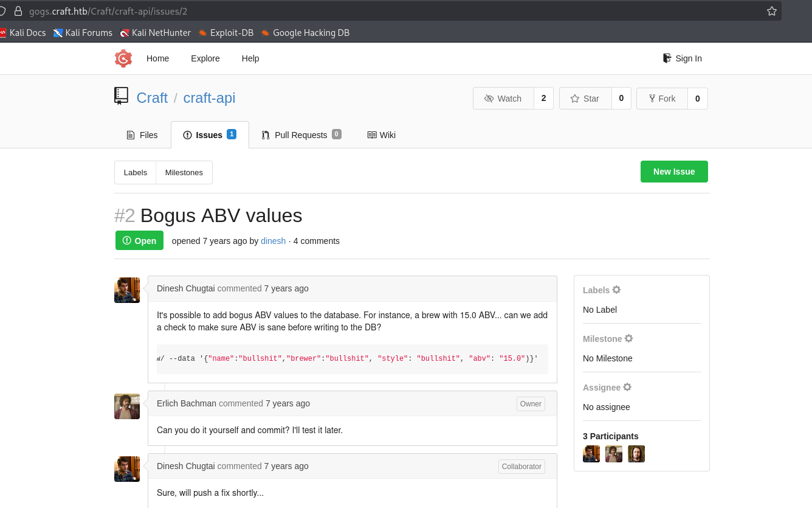This screenshot has width=812, height=508.
Task: Star the craft-api repository
Action: pos(585,99)
